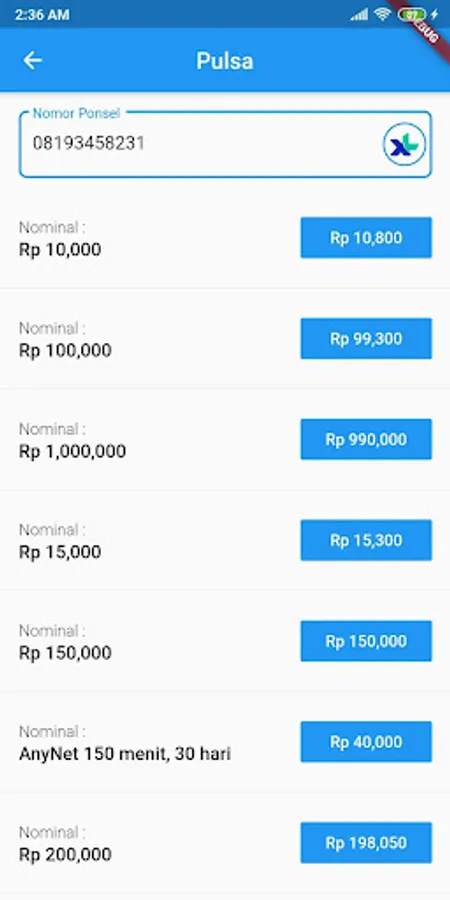This screenshot has width=450, height=900.
Task: Tap the back arrow icon
Action: click(x=33, y=60)
